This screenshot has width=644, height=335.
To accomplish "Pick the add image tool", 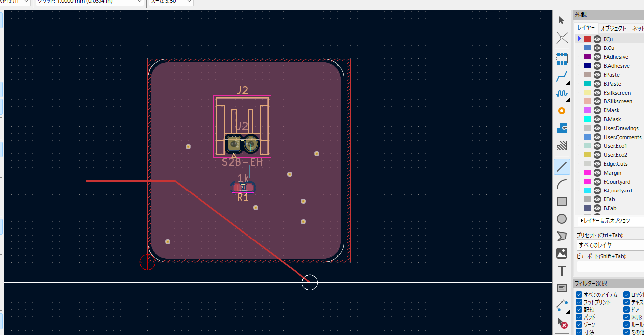I will pos(562,253).
